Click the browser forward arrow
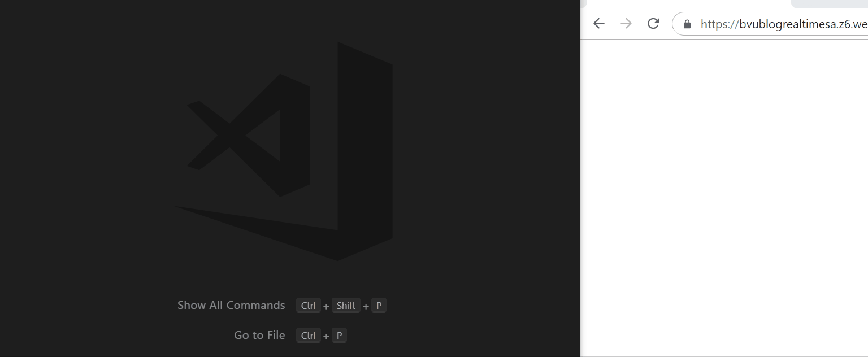 (626, 23)
